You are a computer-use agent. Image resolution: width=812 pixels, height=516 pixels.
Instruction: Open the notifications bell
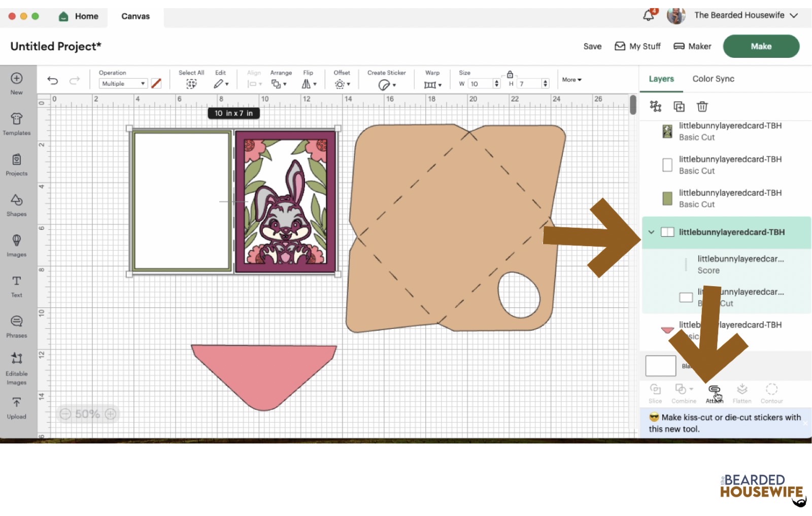tap(649, 16)
